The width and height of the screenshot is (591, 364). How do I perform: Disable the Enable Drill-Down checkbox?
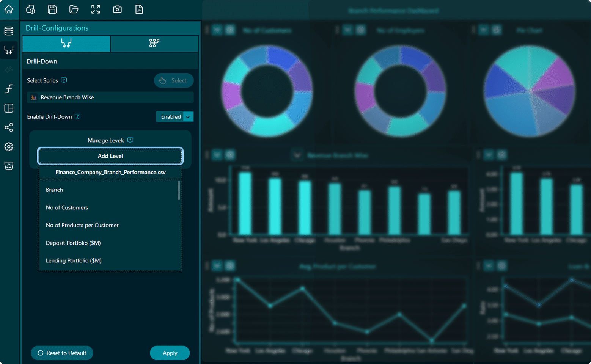pyautogui.click(x=188, y=117)
